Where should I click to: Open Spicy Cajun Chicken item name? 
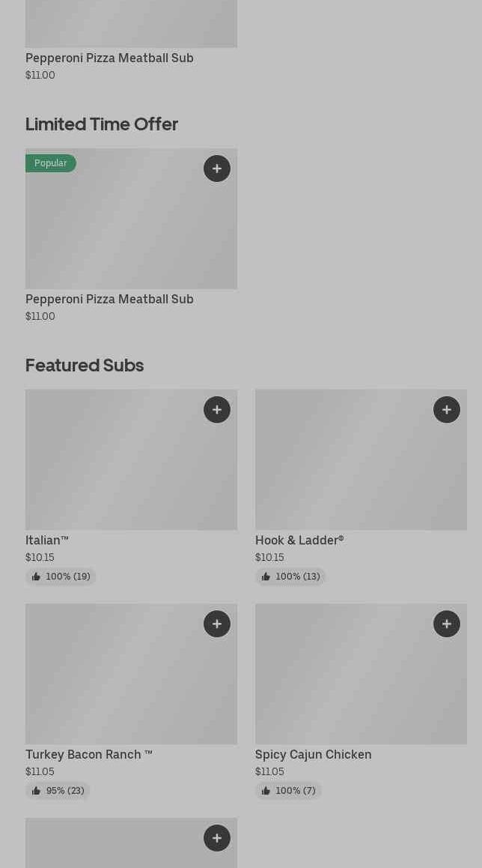click(313, 754)
